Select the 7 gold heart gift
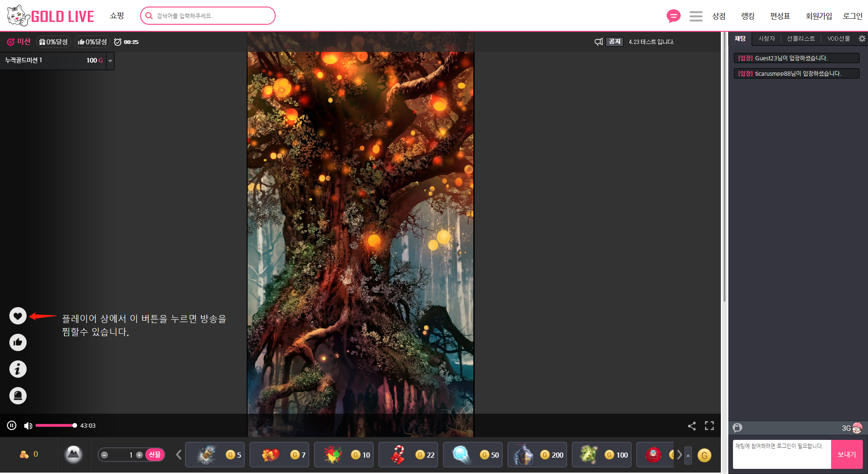 [279, 455]
